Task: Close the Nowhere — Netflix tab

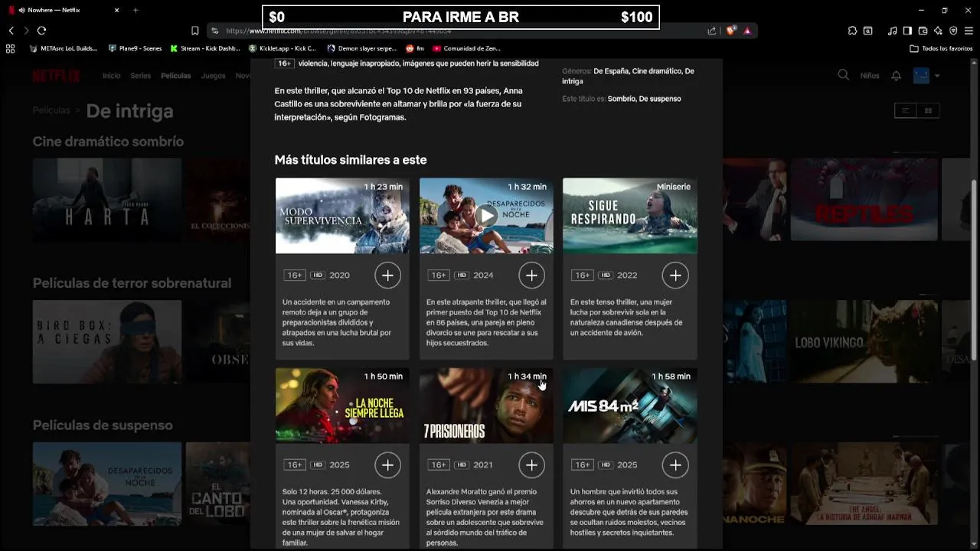Action: pyautogui.click(x=116, y=10)
